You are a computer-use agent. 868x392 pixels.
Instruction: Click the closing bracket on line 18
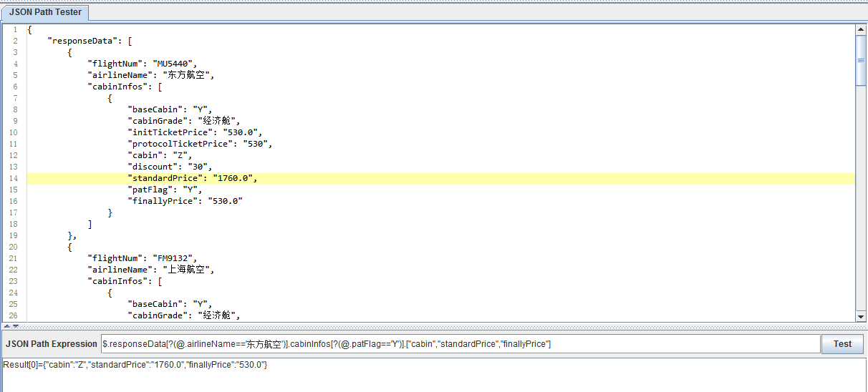(x=90, y=224)
